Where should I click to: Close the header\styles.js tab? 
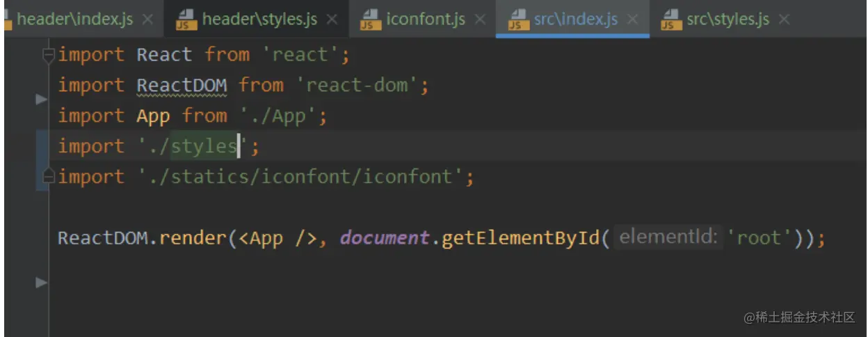pos(332,19)
